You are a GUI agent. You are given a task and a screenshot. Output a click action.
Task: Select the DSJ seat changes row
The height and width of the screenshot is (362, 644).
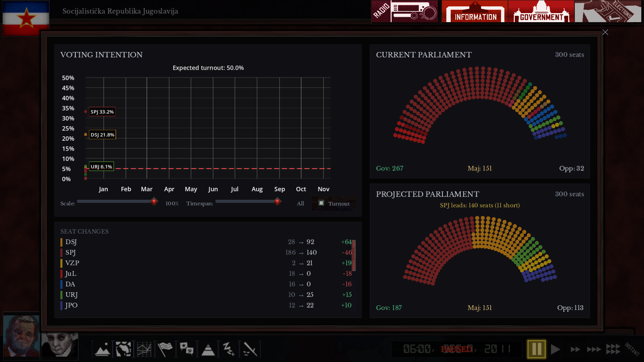(x=206, y=242)
